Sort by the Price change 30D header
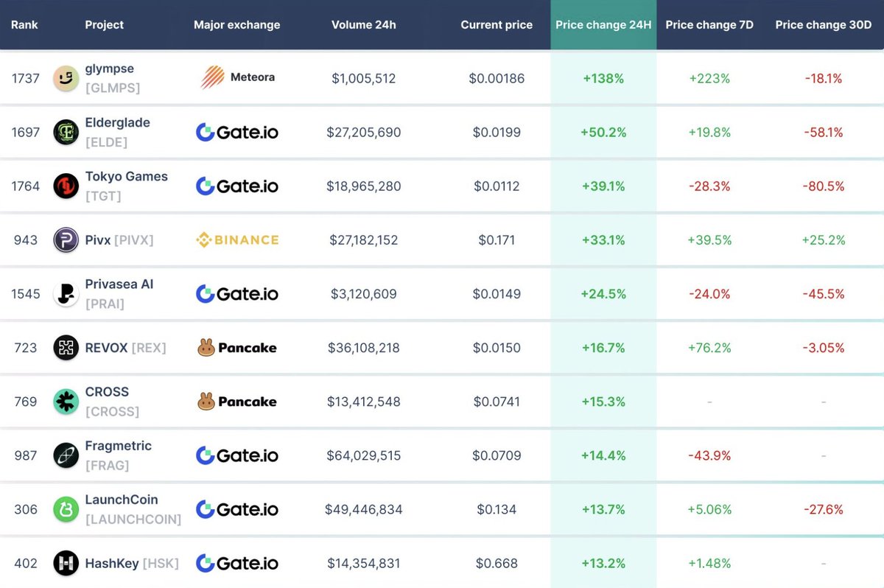Image resolution: width=884 pixels, height=588 pixels. pos(824,25)
